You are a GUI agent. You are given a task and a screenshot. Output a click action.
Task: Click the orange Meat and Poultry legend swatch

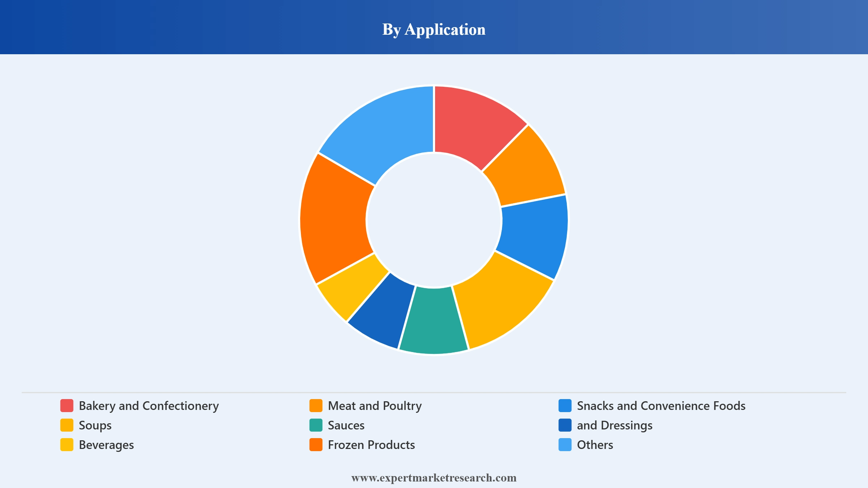click(x=316, y=406)
